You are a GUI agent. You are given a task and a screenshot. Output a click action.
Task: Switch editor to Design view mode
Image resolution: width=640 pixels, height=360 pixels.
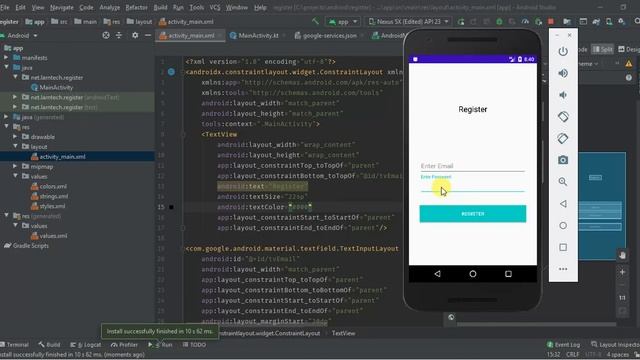coord(629,49)
